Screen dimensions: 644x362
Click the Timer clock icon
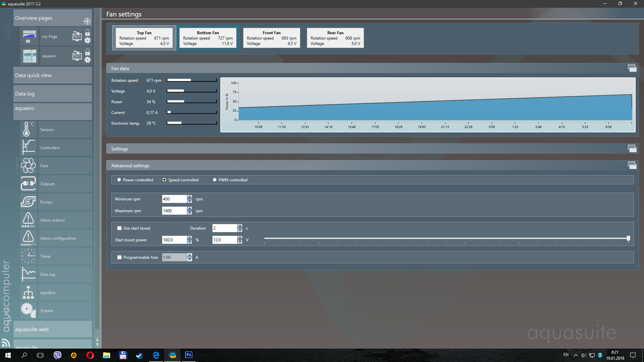point(28,256)
